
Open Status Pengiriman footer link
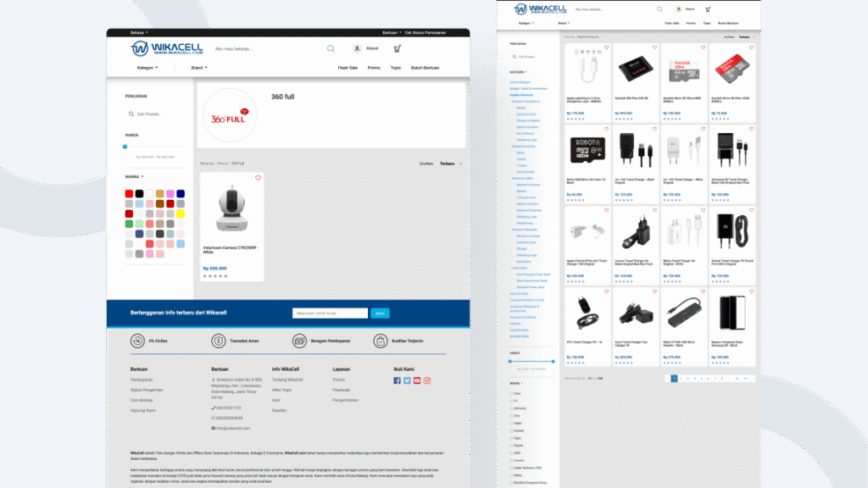pyautogui.click(x=147, y=390)
